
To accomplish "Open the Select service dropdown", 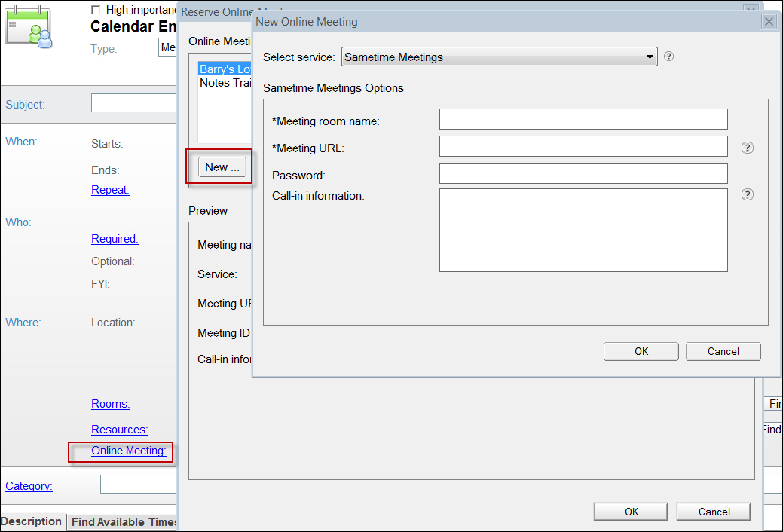I will pos(500,57).
